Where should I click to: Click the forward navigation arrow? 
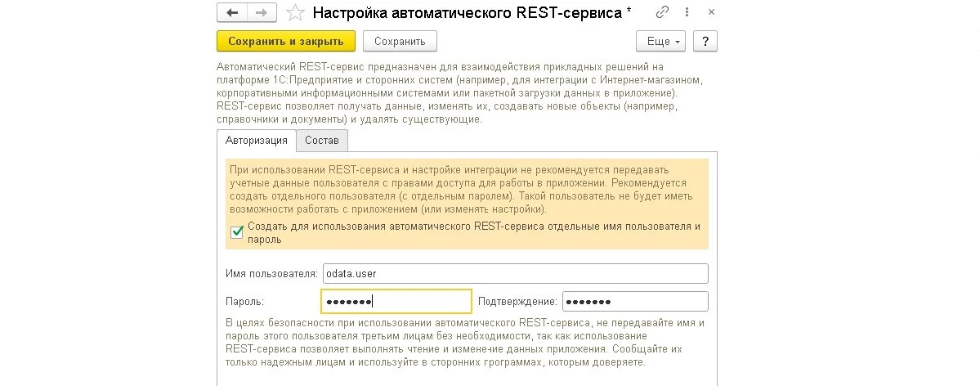tap(262, 13)
